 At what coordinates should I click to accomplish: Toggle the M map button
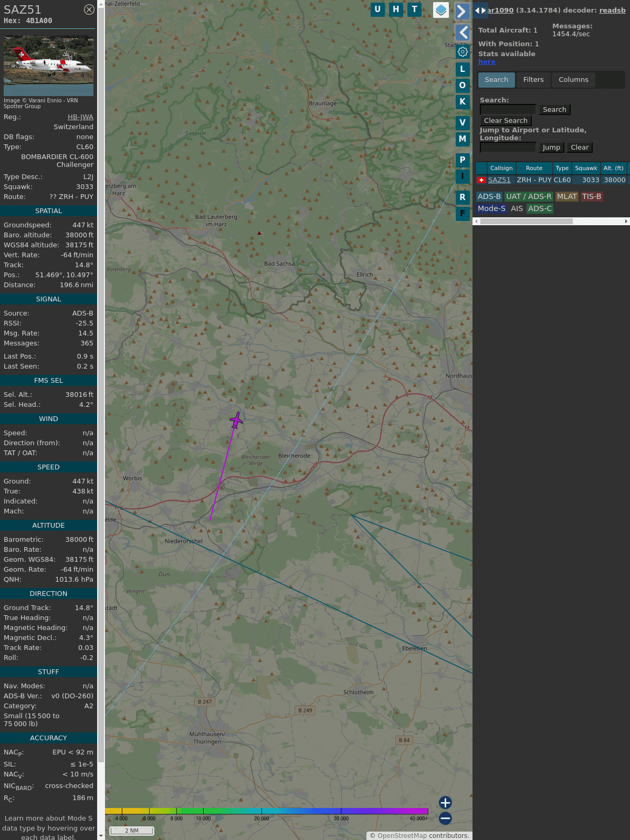[x=463, y=139]
